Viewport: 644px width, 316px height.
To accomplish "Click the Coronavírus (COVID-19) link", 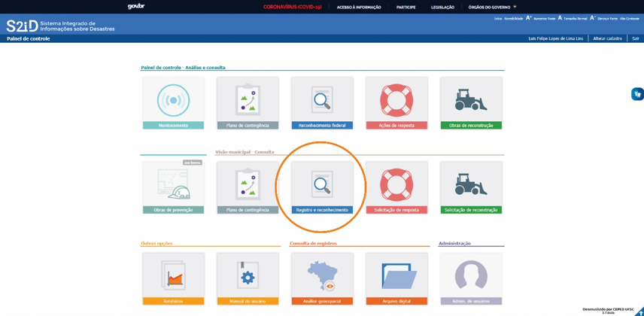I will (292, 7).
